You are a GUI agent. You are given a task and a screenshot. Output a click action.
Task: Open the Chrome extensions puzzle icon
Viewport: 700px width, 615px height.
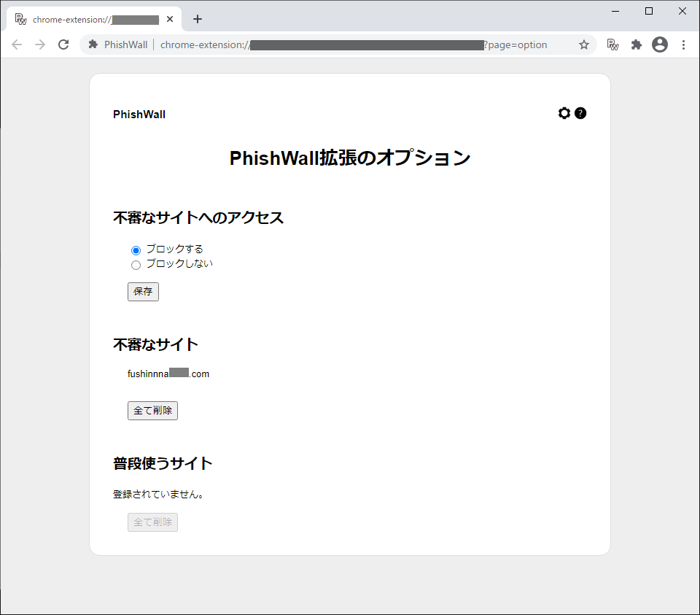pos(636,45)
